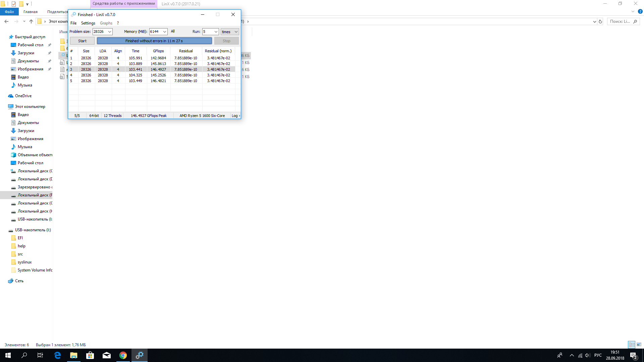This screenshot has width=644, height=362.
Task: Click the Microsoft Store taskbar icon
Action: click(90, 355)
